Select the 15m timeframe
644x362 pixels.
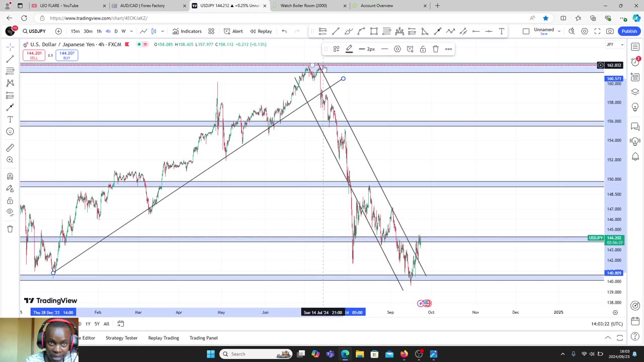tap(75, 31)
